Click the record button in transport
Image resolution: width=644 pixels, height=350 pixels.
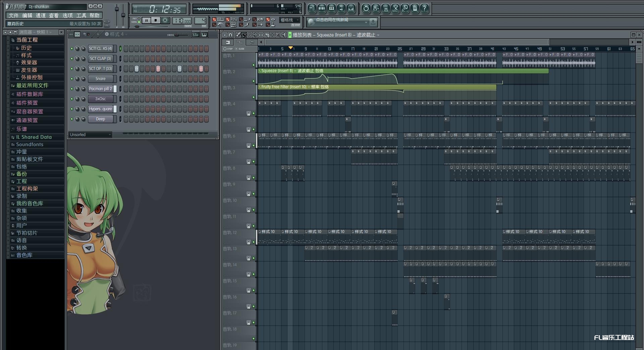coord(165,20)
